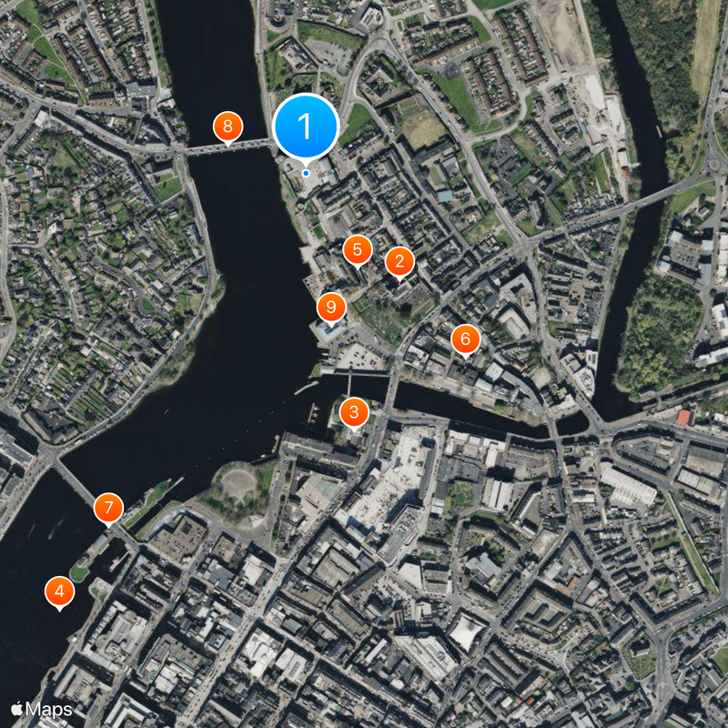
Task: Click the pointer tip below pin 3
Action: click(354, 430)
